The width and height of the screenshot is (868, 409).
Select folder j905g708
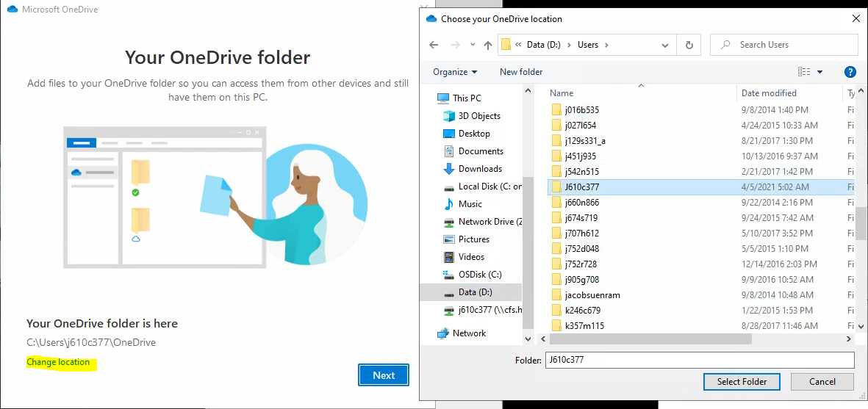click(x=582, y=280)
